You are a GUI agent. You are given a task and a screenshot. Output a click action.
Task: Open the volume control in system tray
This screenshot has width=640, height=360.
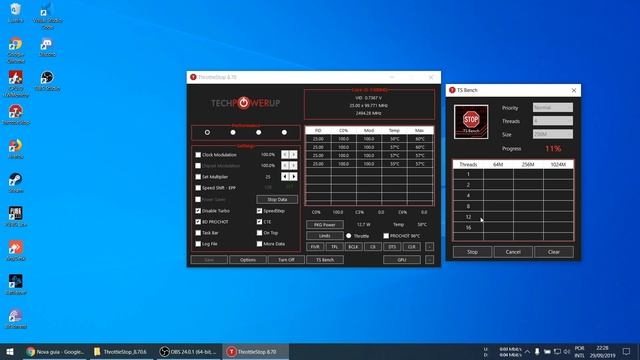pyautogui.click(x=567, y=351)
